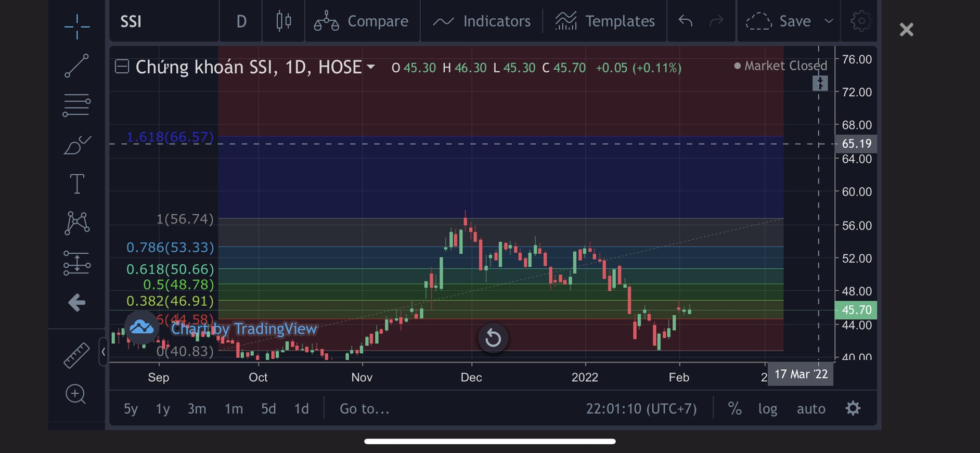980x453 pixels.
Task: Select the trend line drawing tool
Action: [x=76, y=66]
